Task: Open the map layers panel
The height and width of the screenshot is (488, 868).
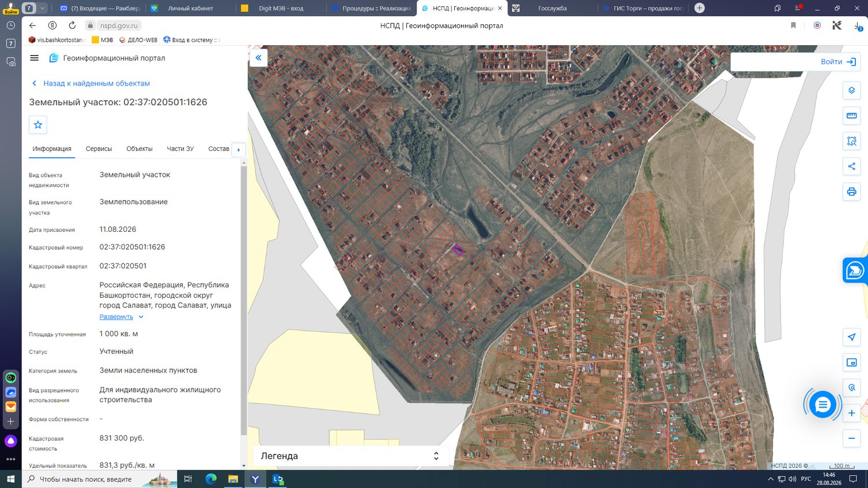Action: coord(851,90)
